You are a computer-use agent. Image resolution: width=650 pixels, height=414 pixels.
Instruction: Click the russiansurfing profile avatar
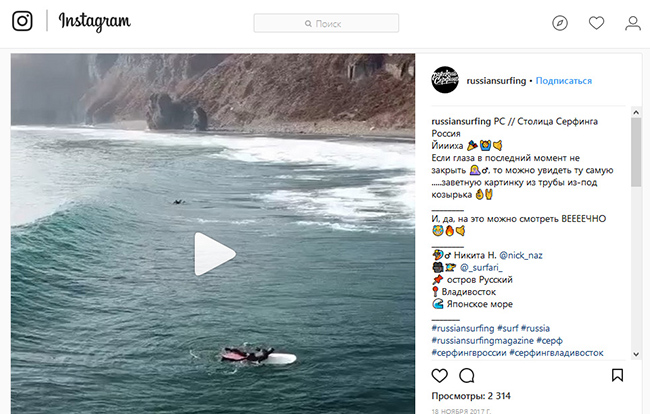pyautogui.click(x=446, y=81)
